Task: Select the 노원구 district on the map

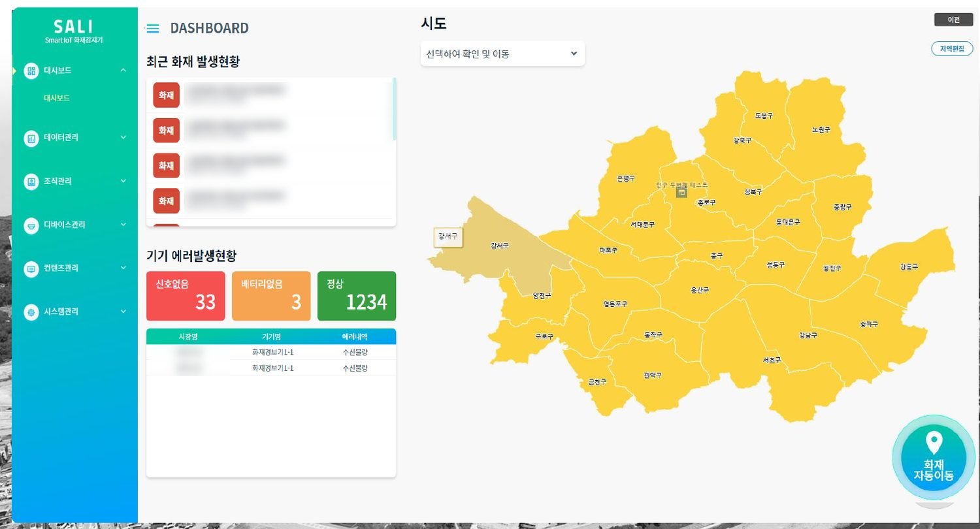Action: [x=821, y=130]
